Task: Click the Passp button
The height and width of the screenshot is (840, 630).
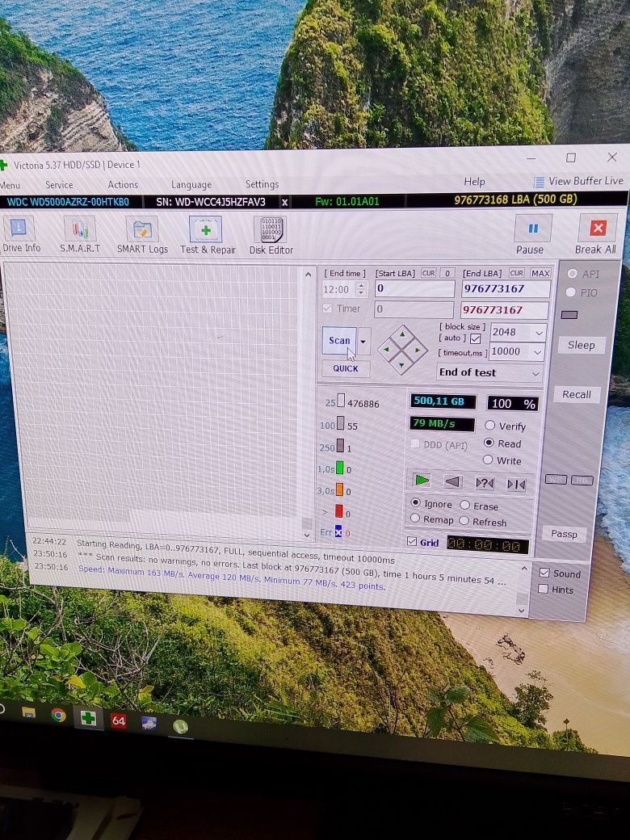Action: [x=564, y=534]
